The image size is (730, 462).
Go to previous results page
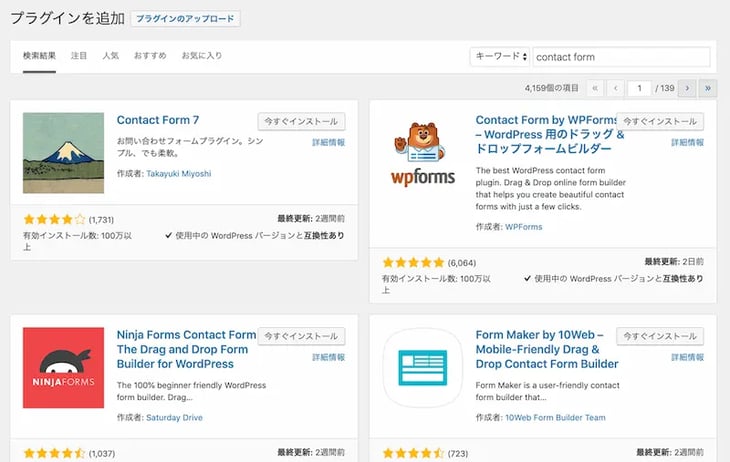(x=617, y=88)
